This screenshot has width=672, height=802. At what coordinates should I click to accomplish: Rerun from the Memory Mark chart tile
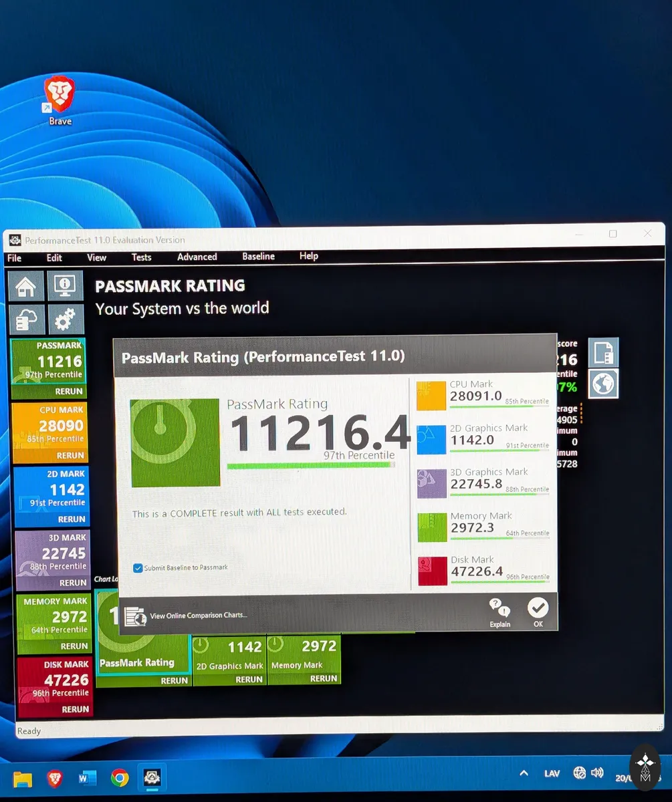tap(324, 678)
